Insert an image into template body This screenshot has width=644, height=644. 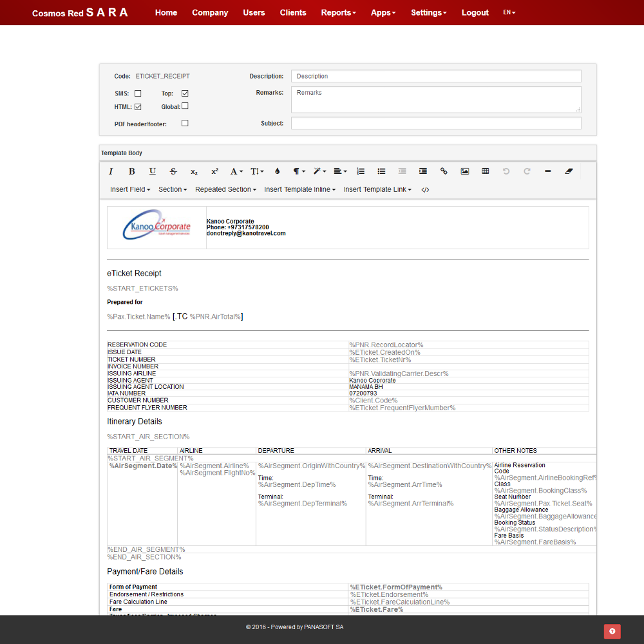464,171
